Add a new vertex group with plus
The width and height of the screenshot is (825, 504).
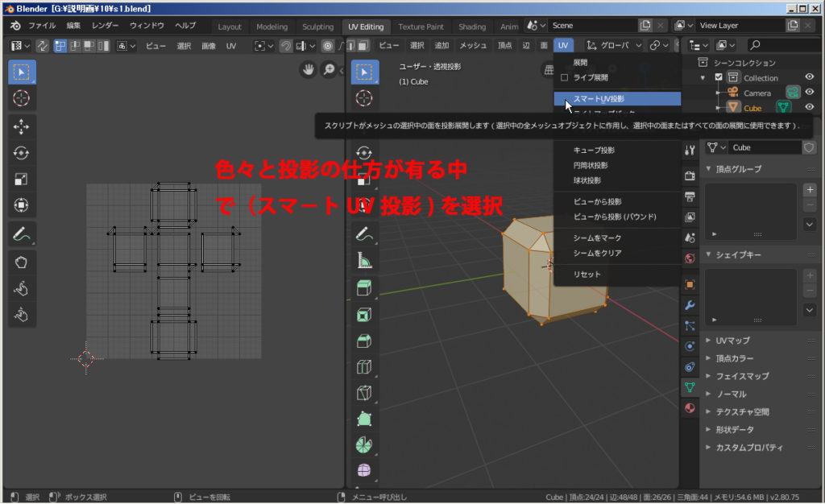point(809,190)
